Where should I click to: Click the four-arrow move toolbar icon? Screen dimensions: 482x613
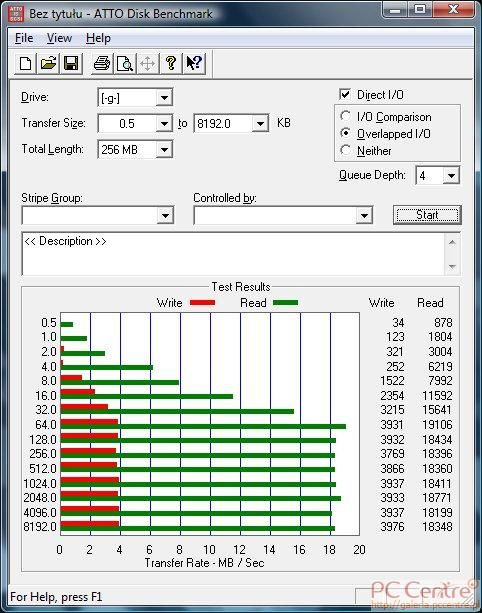[x=148, y=63]
